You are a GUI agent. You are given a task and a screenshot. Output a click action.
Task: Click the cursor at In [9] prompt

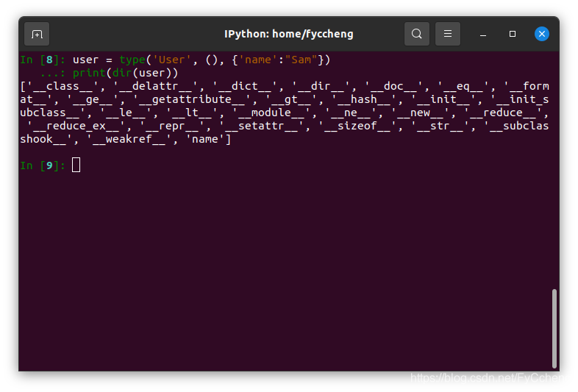click(x=76, y=165)
